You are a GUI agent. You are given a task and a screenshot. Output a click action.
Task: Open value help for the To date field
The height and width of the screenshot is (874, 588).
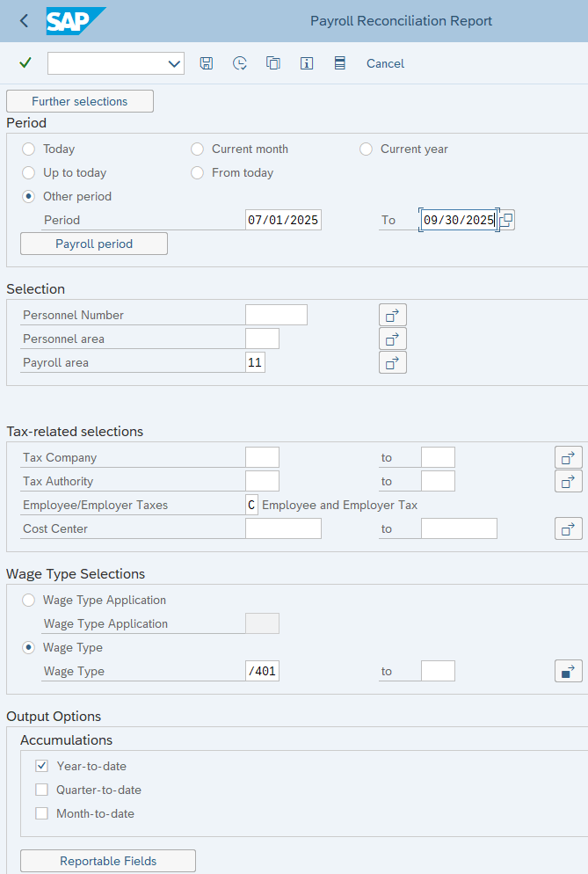(506, 220)
